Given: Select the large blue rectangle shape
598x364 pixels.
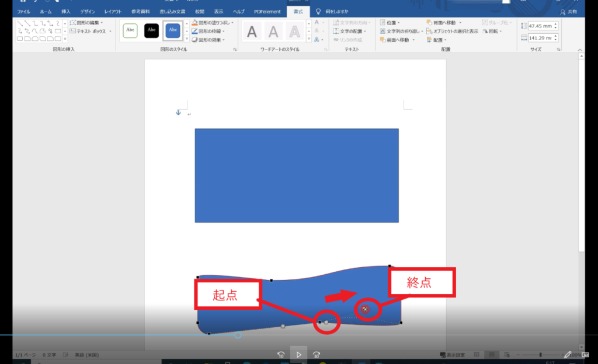Looking at the screenshot, I should click(x=297, y=176).
